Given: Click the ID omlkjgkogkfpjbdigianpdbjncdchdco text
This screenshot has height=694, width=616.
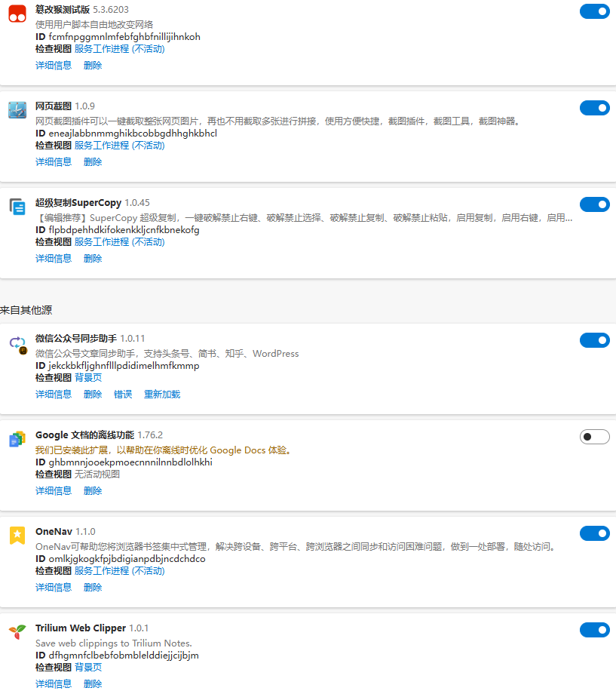Looking at the screenshot, I should [121, 558].
